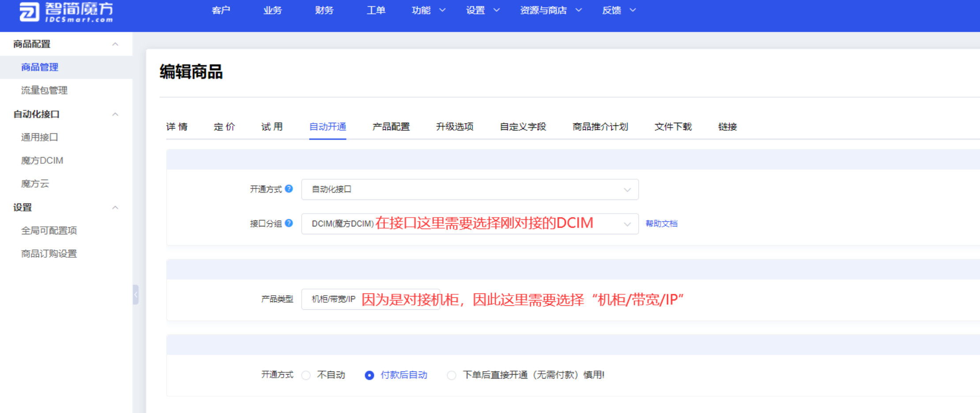Switch to the 试用 tab

pos(272,127)
